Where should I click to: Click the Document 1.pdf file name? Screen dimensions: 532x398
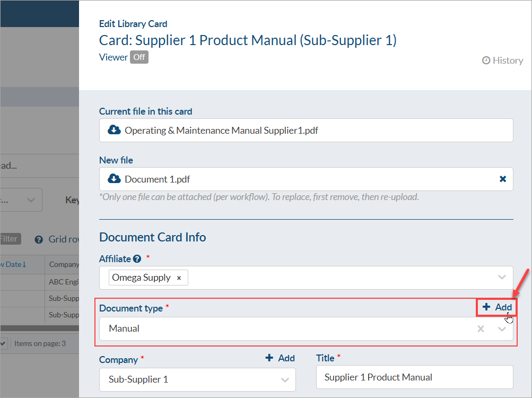[157, 179]
